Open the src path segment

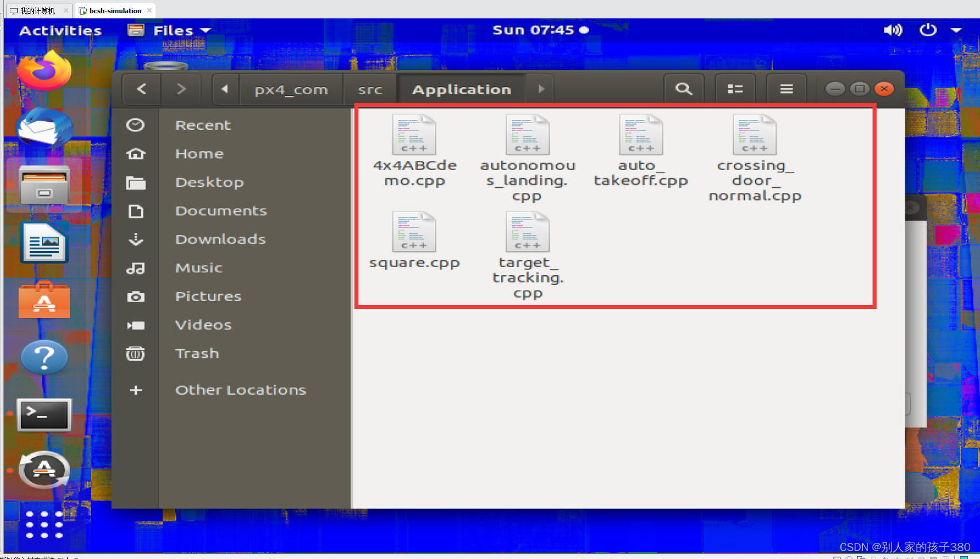pos(370,90)
